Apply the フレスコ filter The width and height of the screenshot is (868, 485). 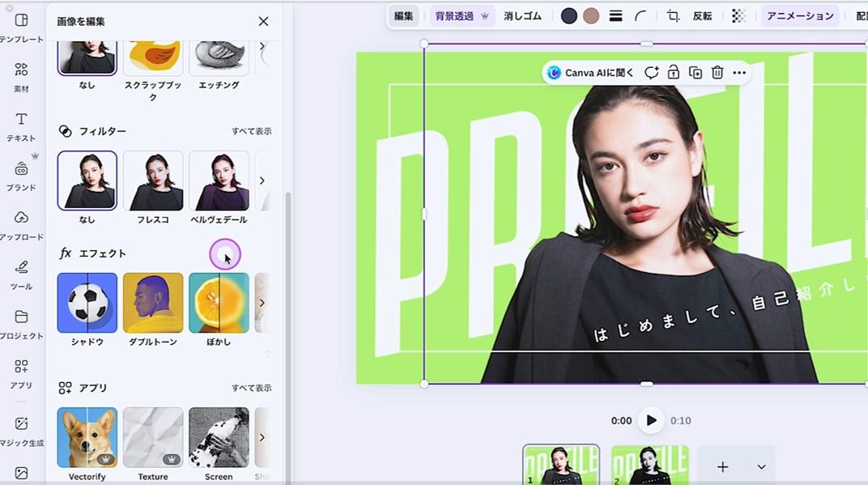[153, 181]
